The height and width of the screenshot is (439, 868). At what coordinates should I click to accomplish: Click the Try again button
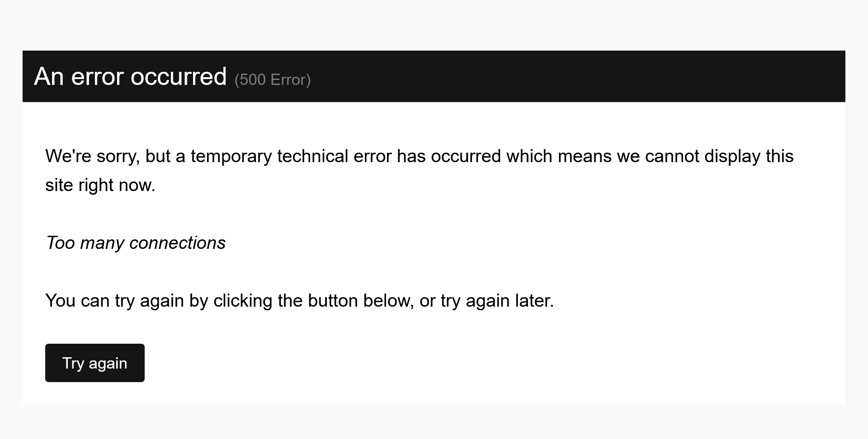(95, 363)
